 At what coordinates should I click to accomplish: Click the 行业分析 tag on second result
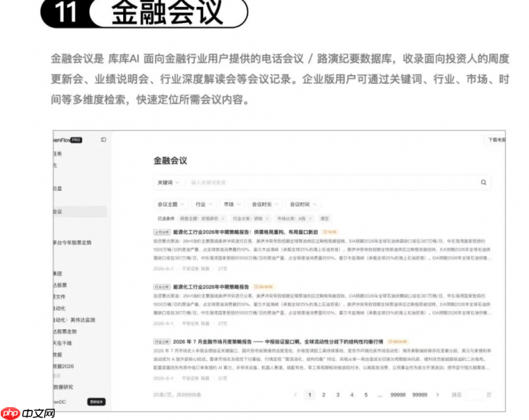(x=162, y=287)
